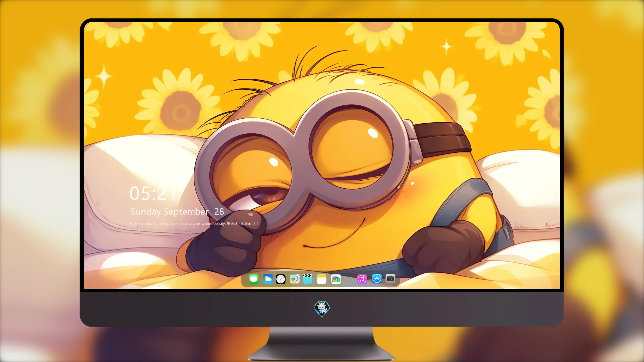Image resolution: width=644 pixels, height=362 pixels.
Task: Open the yellow Notes app in the dock
Action: (x=321, y=279)
